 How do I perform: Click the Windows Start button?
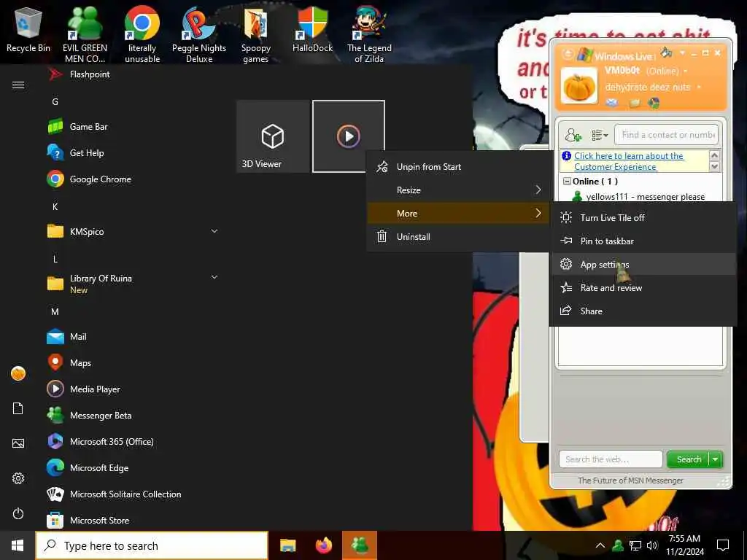click(x=18, y=545)
